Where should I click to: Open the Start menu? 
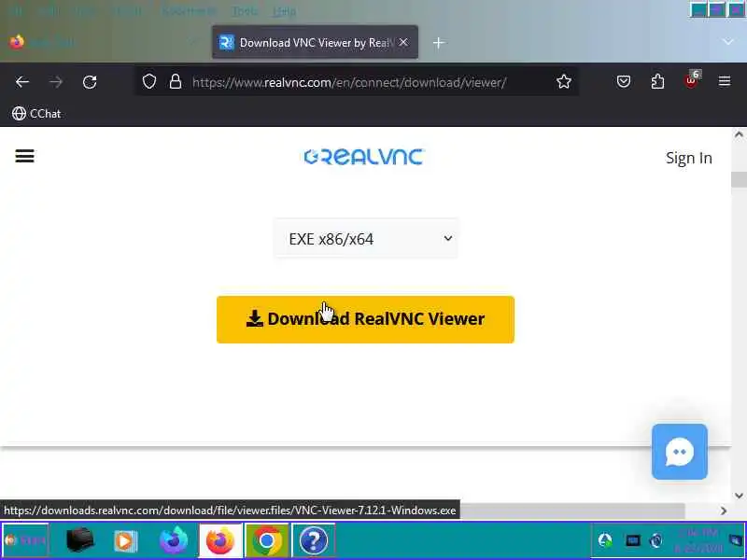[x=25, y=540]
